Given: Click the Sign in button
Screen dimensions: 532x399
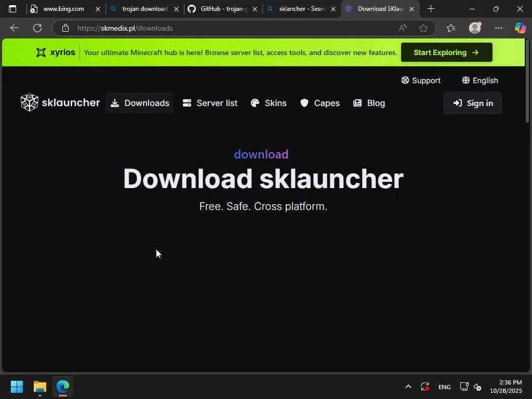Looking at the screenshot, I should (473, 103).
